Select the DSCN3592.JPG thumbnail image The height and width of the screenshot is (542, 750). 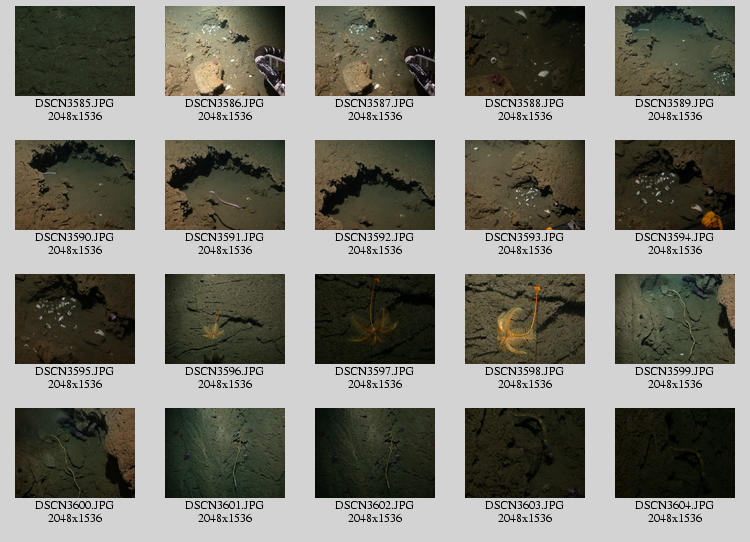click(x=375, y=185)
